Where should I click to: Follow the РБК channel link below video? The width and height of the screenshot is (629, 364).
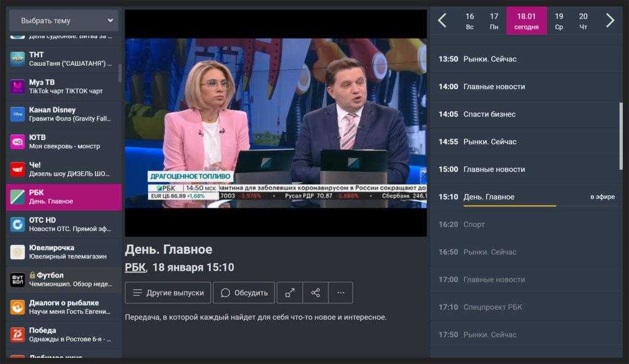pyautogui.click(x=135, y=267)
